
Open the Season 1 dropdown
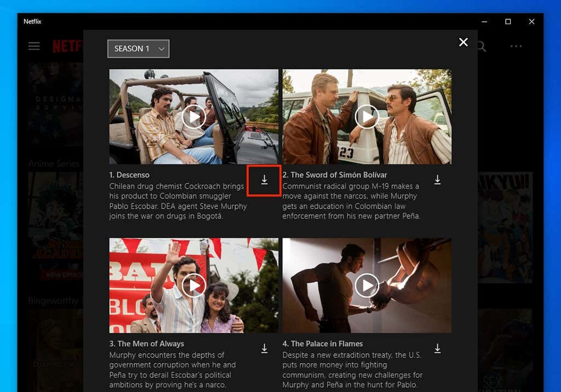[x=138, y=48]
